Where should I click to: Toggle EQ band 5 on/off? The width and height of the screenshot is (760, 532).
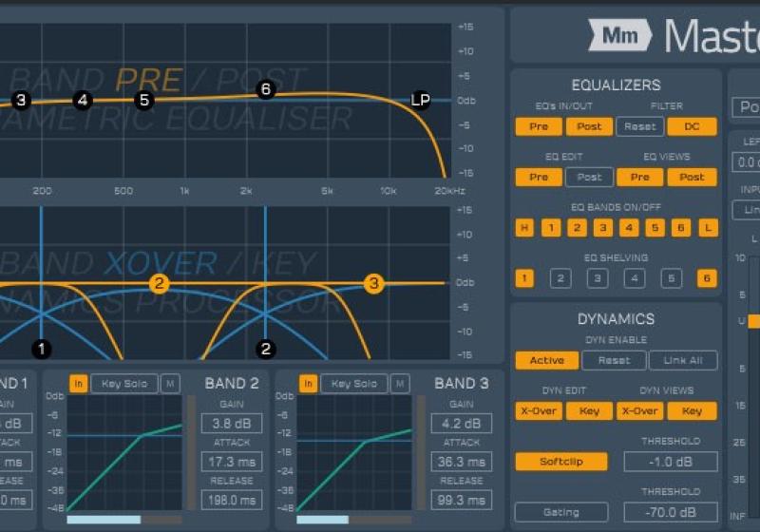(655, 228)
